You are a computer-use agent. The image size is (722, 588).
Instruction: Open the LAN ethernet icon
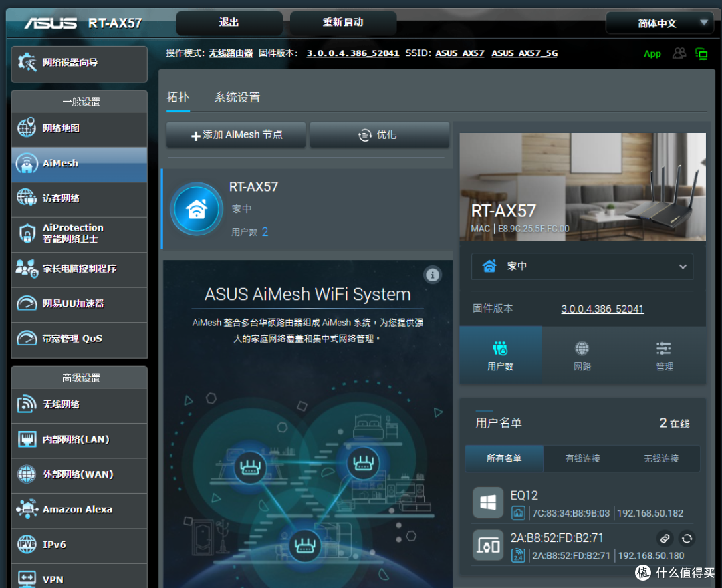[27, 439]
